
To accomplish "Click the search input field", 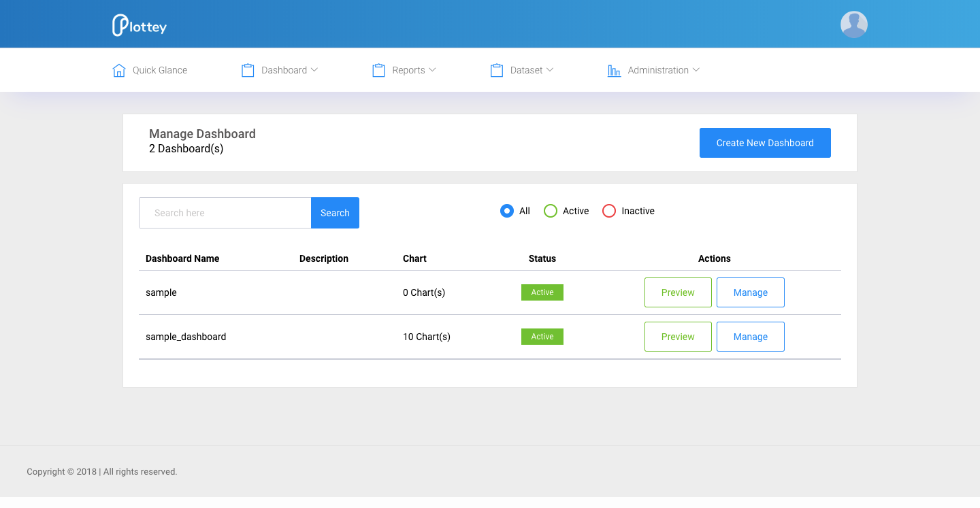I will (x=225, y=212).
